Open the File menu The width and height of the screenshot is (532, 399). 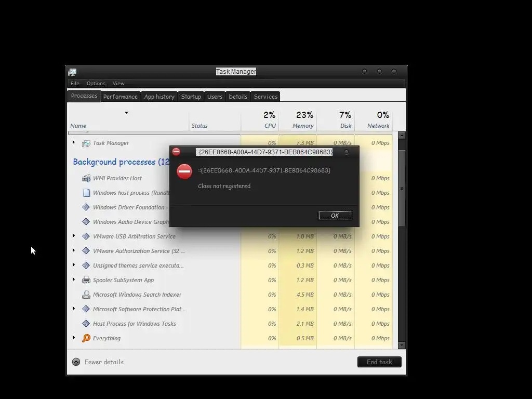pos(75,84)
